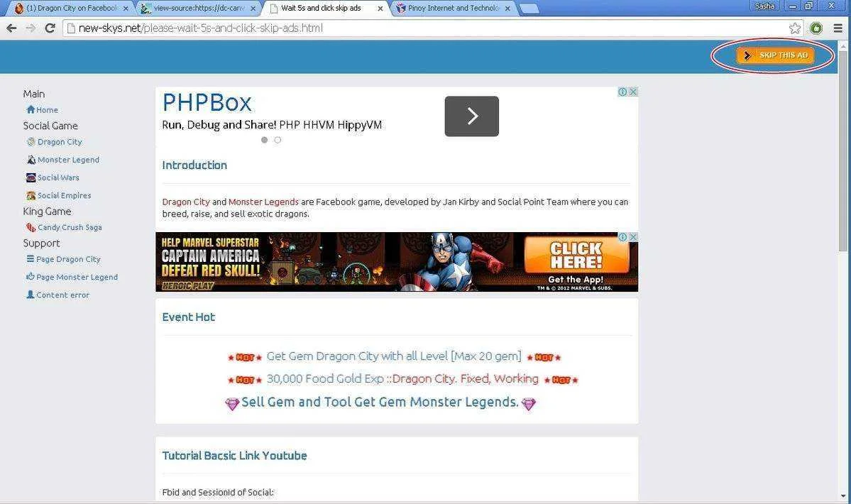This screenshot has height=504, width=851.
Task: Open 30,000 Food Gold Exp Dragon City link
Action: 402,378
